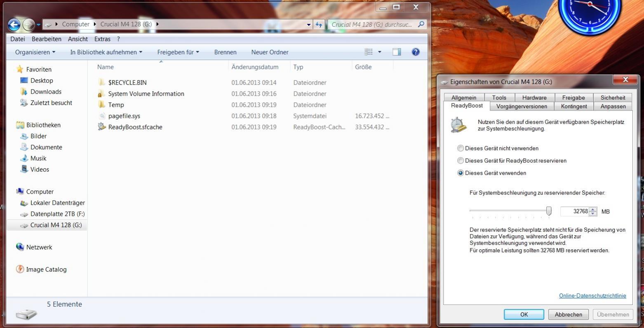Click breadcrumb arrow after Crucial M4 128 (G:)
644x328 pixels.
tap(157, 24)
